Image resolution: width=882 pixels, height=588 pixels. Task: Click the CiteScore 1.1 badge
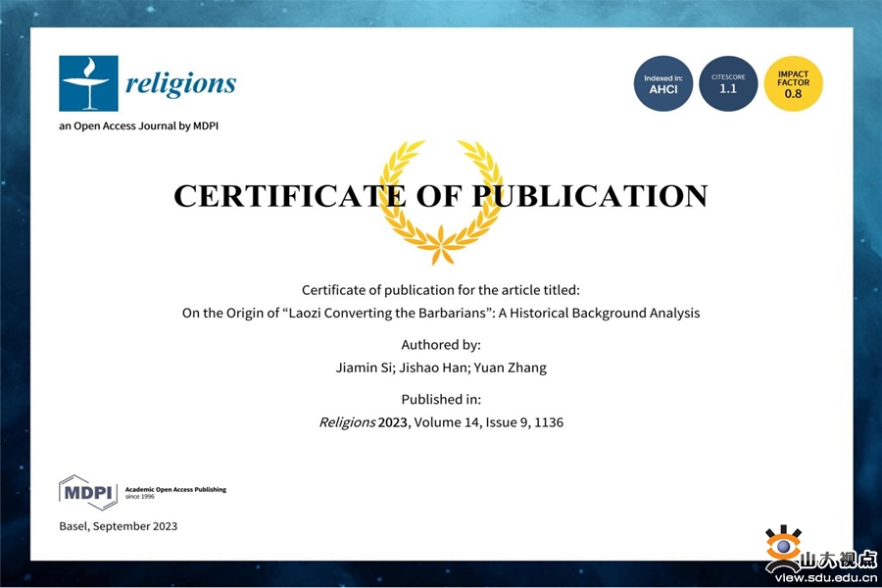728,83
